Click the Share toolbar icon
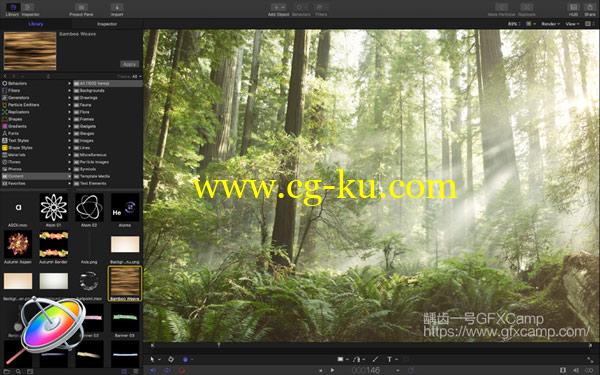Image resolution: width=600 pixels, height=375 pixels. [x=590, y=7]
